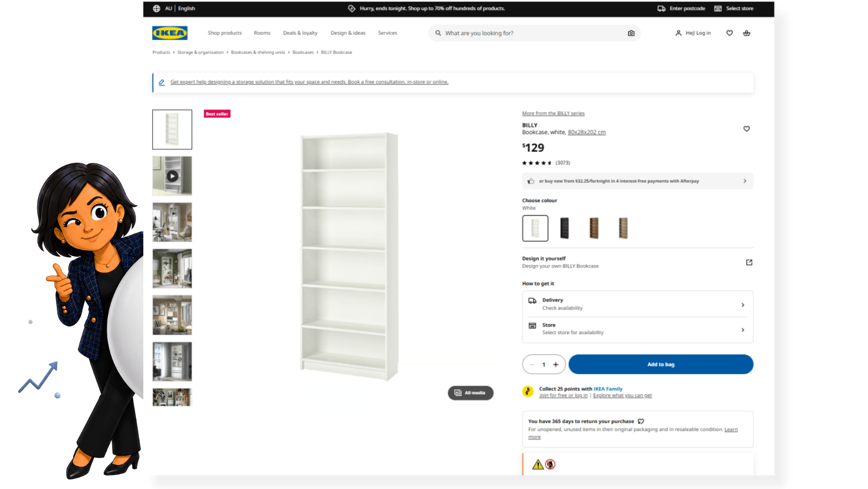Expand the Afterpay payment info chevron

coord(745,181)
